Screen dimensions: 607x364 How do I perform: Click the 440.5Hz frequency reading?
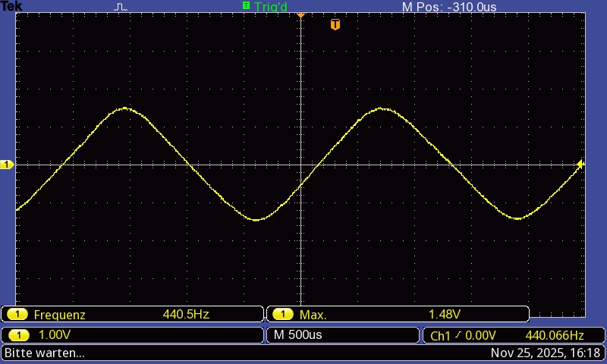click(186, 315)
